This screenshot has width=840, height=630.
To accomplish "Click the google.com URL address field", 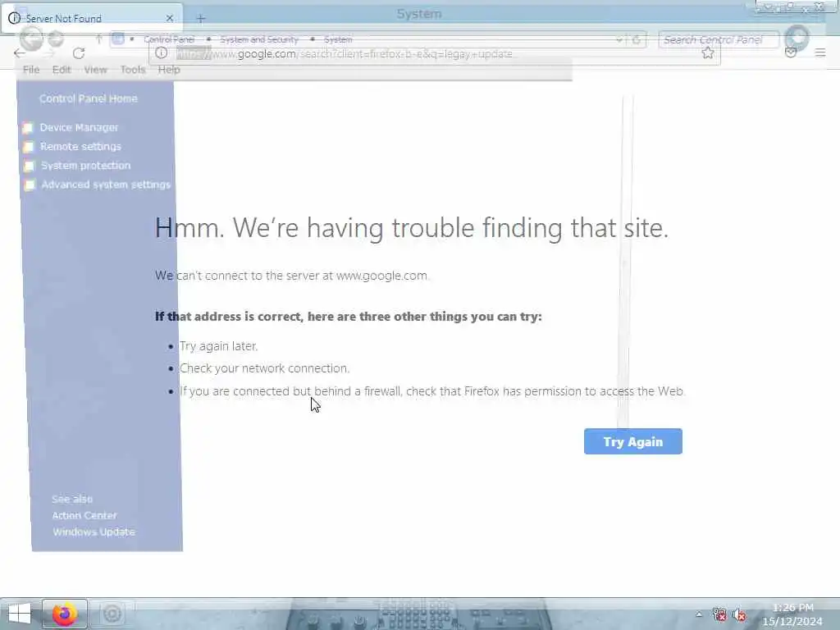I will 434,53.
